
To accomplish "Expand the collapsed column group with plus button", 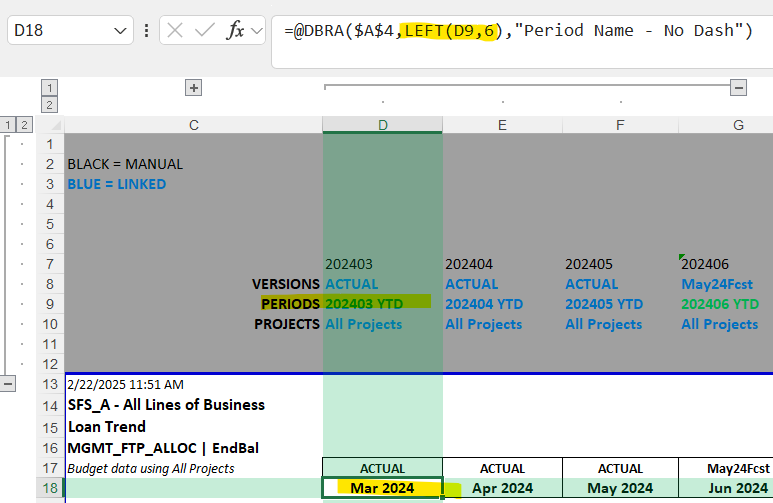I will coord(194,88).
